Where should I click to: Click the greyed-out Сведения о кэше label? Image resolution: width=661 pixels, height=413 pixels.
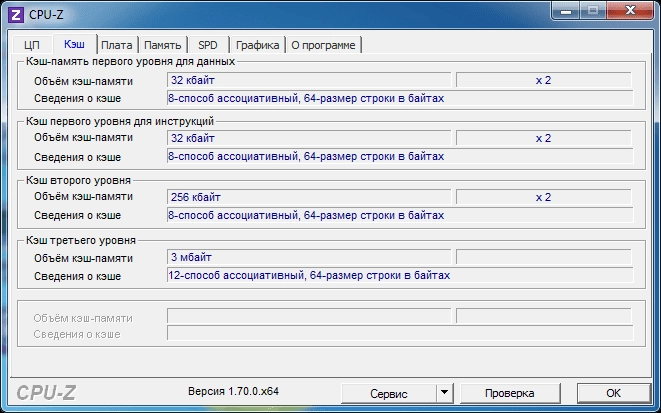point(77,335)
